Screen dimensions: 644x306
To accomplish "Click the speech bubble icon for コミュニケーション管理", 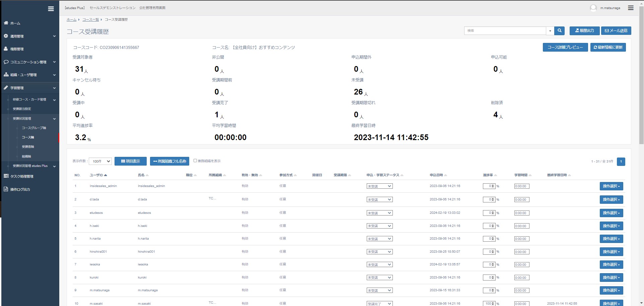I will (x=6, y=62).
